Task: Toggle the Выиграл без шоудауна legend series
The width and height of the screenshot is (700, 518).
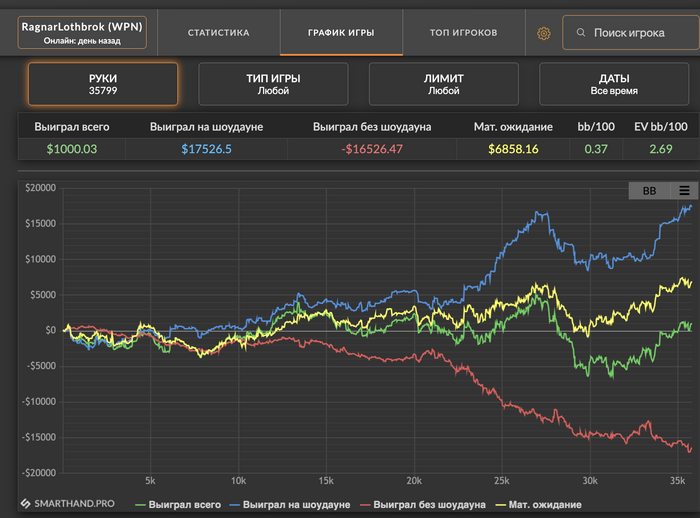Action: pyautogui.click(x=423, y=504)
